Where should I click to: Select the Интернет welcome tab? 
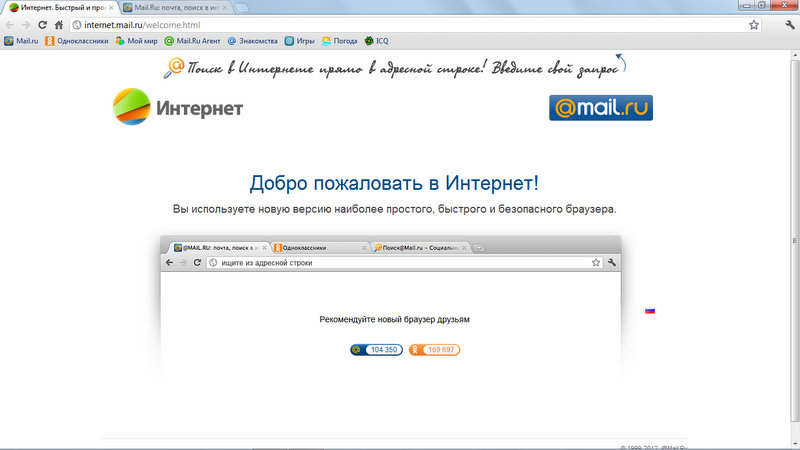point(59,8)
